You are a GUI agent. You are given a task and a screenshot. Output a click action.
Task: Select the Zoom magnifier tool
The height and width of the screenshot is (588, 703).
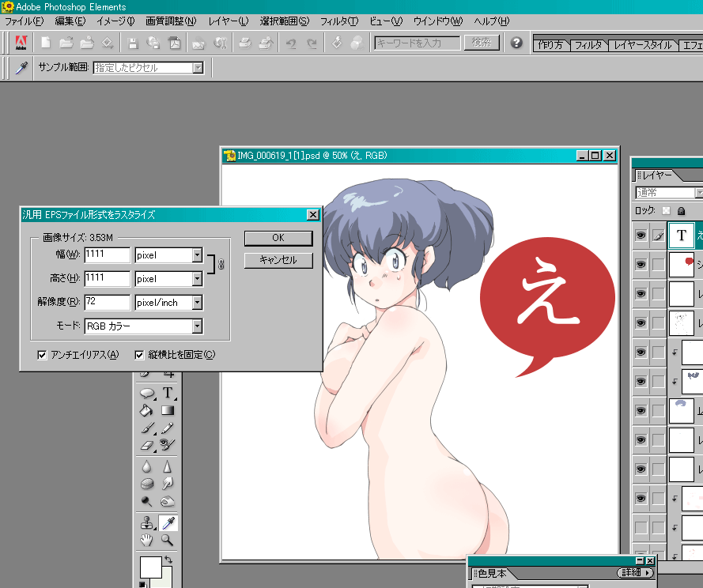[167, 540]
